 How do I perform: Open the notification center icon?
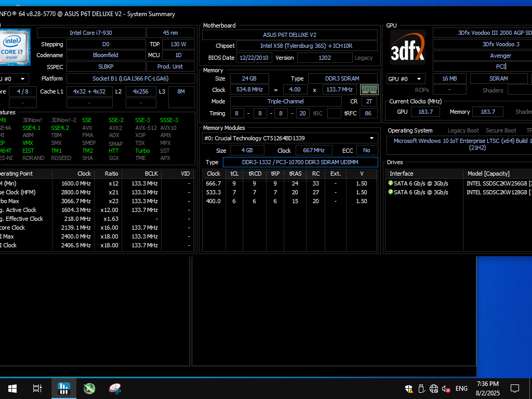tap(515, 389)
